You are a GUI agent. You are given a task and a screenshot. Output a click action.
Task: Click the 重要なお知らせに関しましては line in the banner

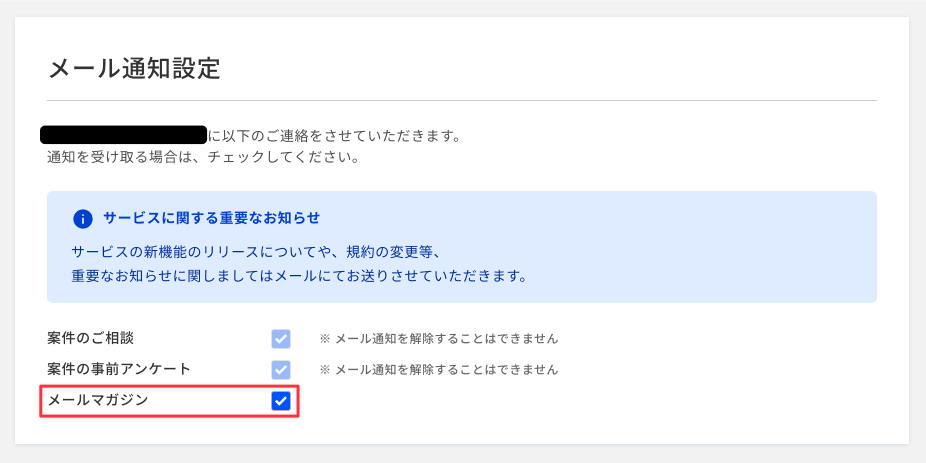(299, 276)
